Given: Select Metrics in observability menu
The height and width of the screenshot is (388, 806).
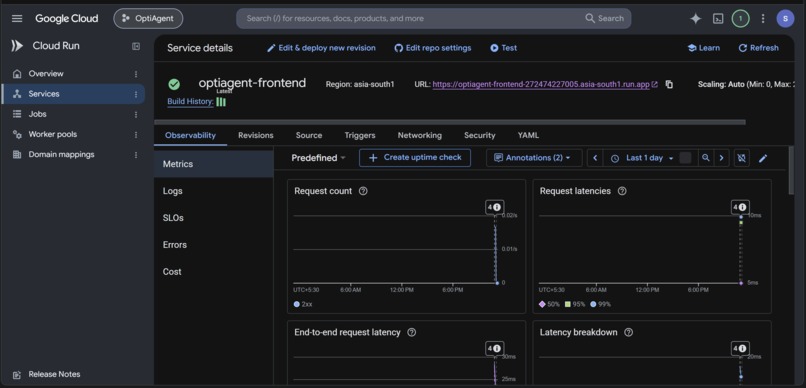Looking at the screenshot, I should click(x=214, y=164).
